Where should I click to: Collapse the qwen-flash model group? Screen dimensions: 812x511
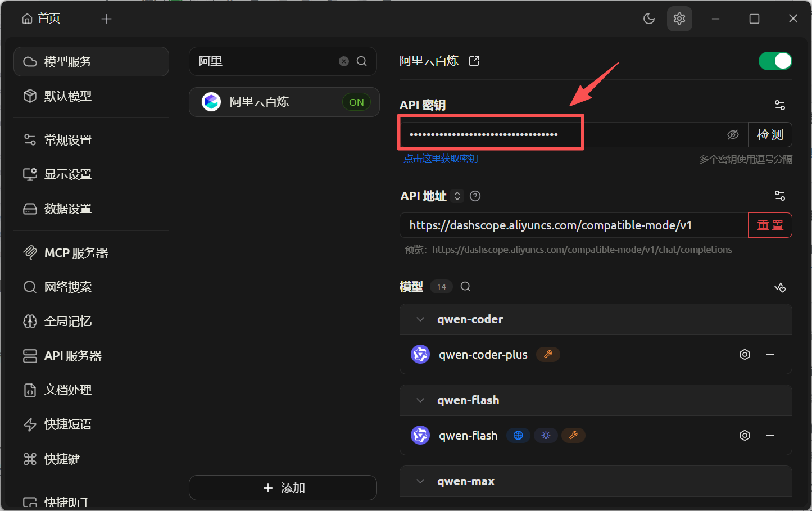419,400
